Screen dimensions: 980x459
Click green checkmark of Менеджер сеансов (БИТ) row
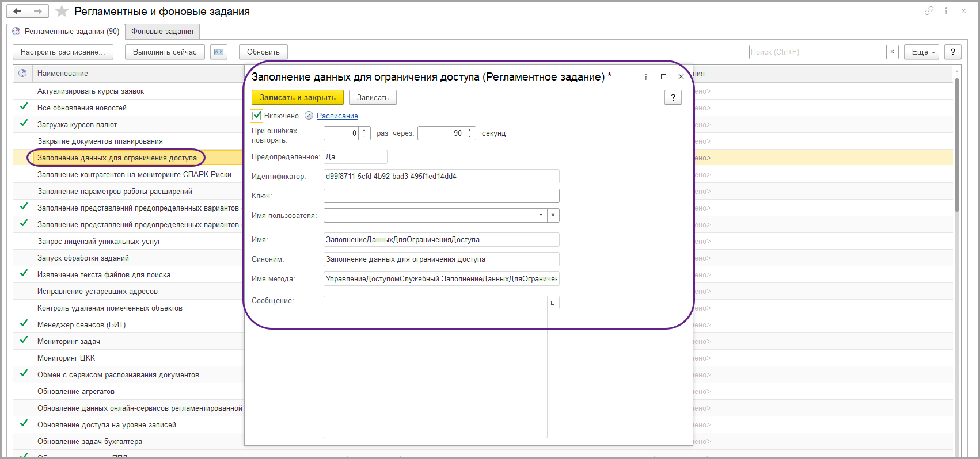coord(24,323)
